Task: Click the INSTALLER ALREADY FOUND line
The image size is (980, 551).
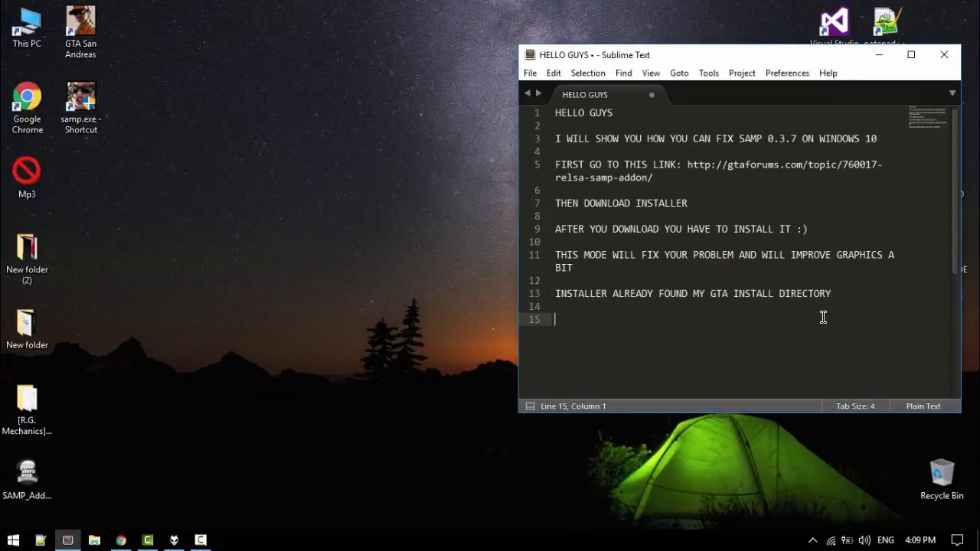Action: (693, 293)
